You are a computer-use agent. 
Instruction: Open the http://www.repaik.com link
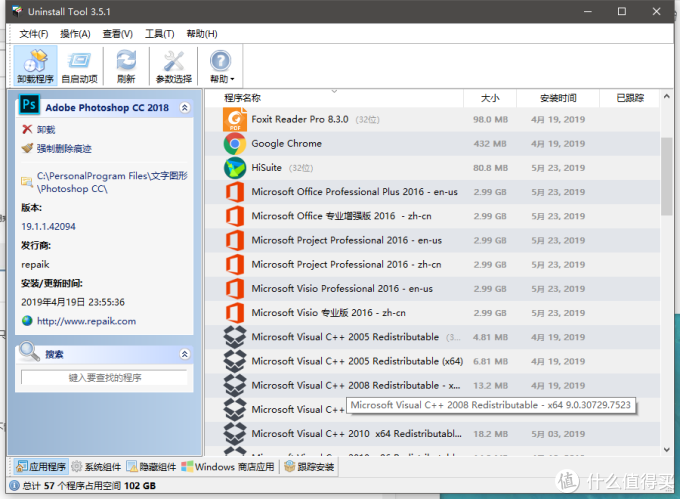86,321
